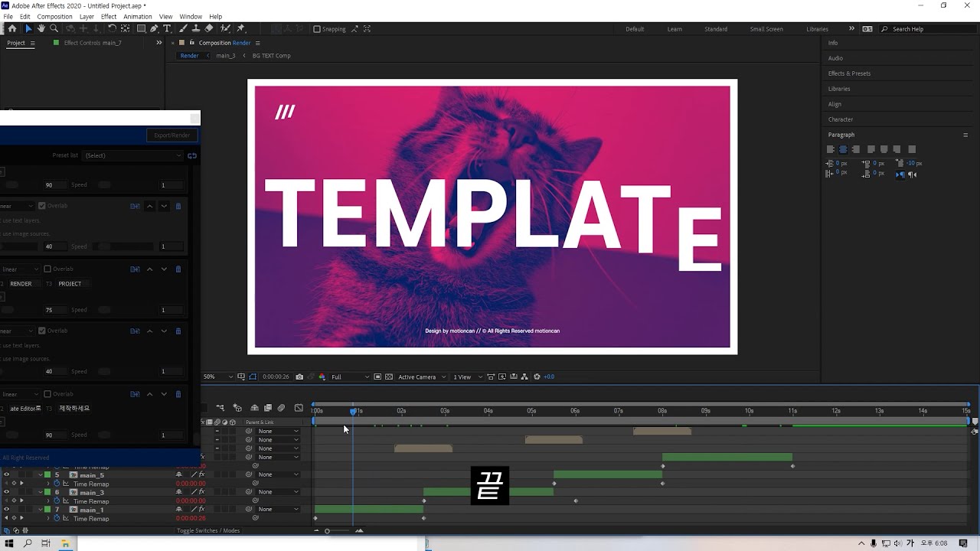Switch to the Effect Controls main_7 tab
The image size is (980, 551).
coord(92,43)
